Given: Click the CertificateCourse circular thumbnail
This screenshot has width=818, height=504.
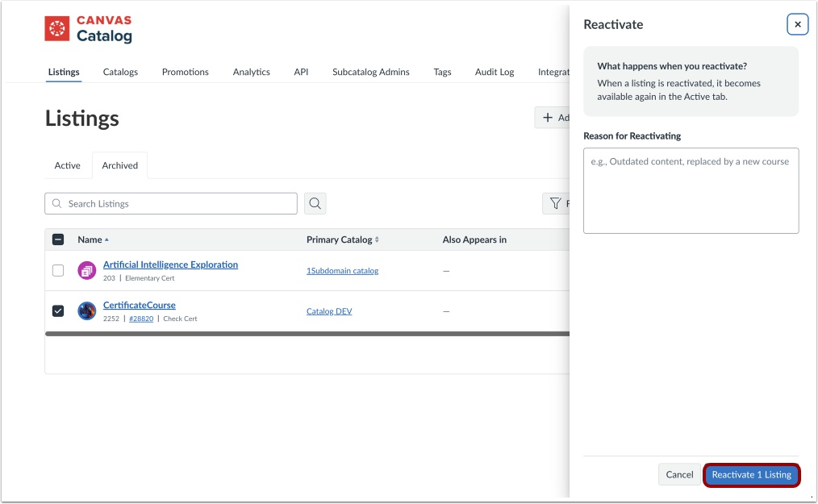Looking at the screenshot, I should point(86,310).
